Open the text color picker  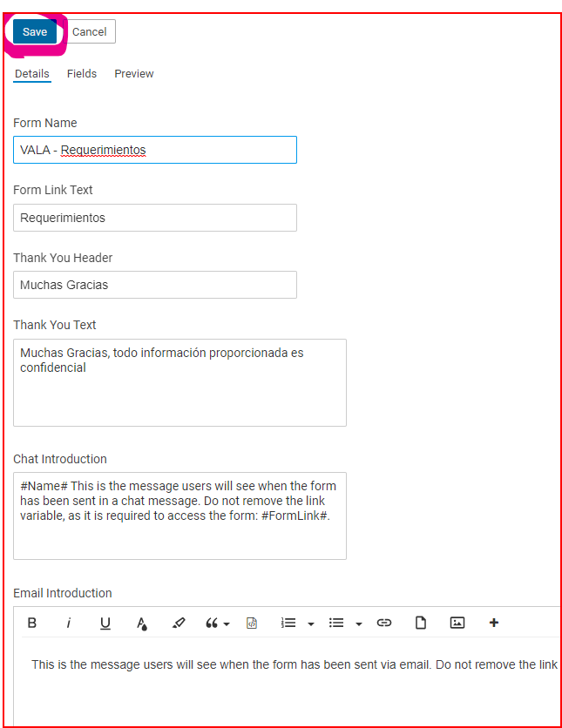coord(142,623)
